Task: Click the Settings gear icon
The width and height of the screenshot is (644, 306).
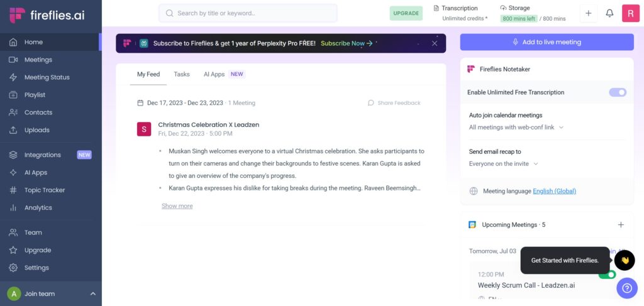Action: [x=13, y=268]
